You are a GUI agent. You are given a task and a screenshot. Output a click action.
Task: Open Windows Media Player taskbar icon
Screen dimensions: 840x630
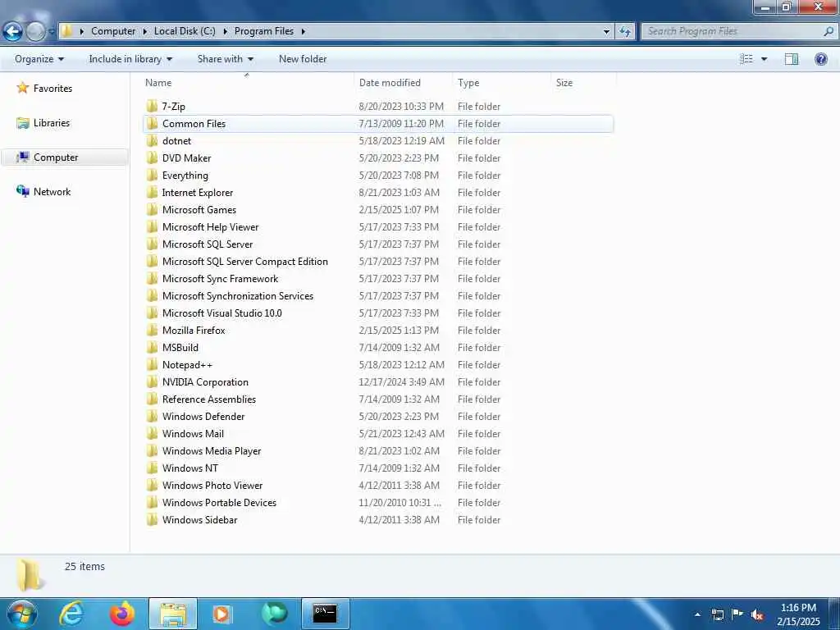(x=221, y=614)
